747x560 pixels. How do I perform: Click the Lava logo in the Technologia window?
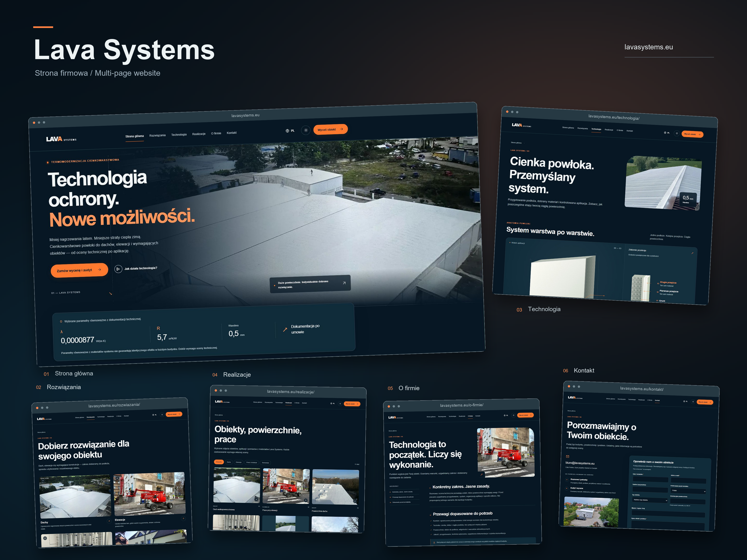521,125
